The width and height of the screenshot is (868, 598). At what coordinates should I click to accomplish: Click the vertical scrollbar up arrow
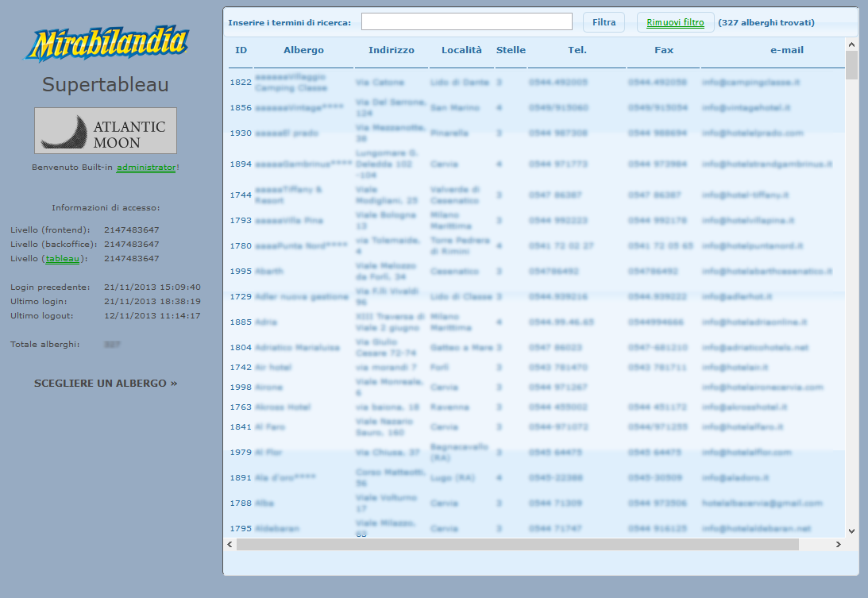coord(851,44)
